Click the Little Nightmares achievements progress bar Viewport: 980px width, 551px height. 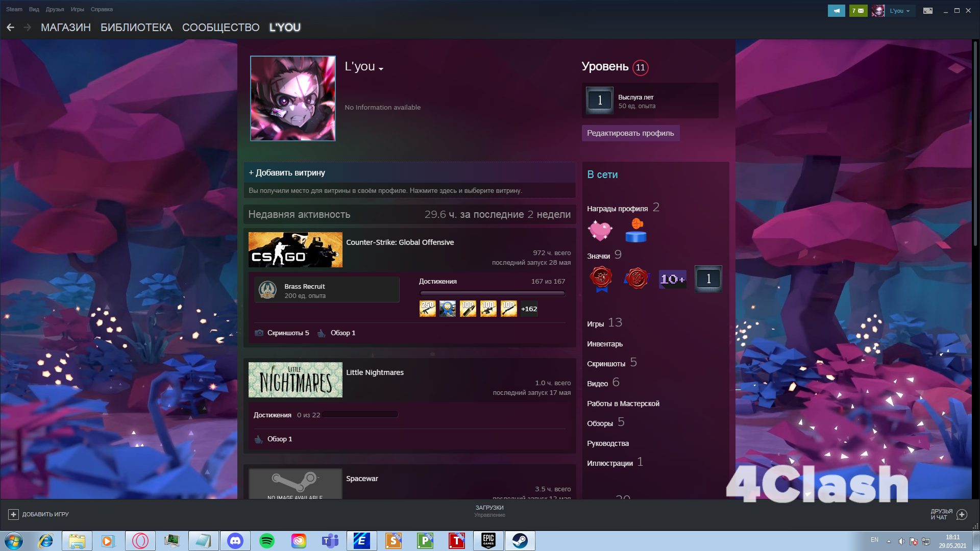pyautogui.click(x=360, y=415)
